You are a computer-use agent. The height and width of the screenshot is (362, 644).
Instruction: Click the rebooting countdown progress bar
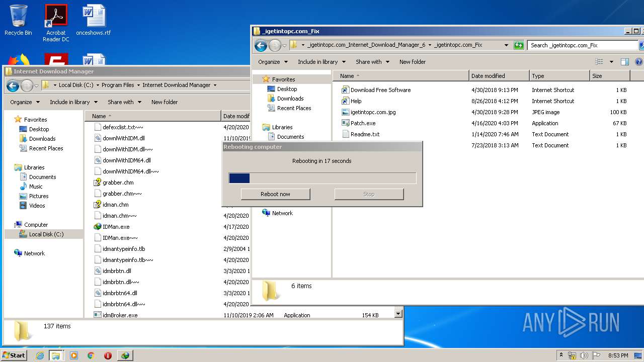[x=323, y=178]
